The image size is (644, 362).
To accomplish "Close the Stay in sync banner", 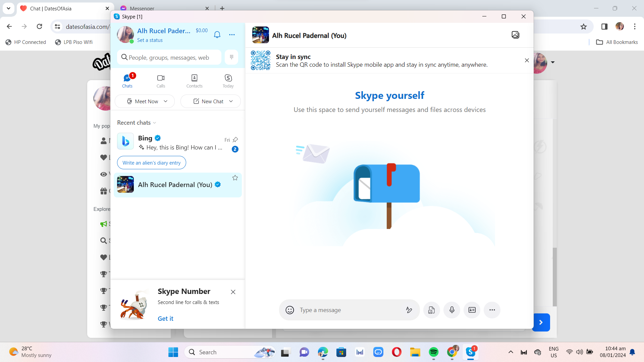I will point(527,60).
